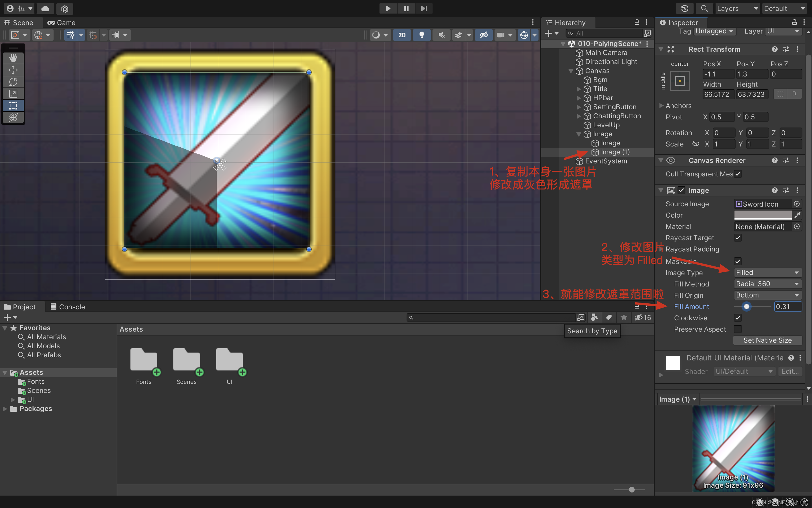The height and width of the screenshot is (508, 812).
Task: Toggle Raycast Target checkbox
Action: (x=738, y=238)
